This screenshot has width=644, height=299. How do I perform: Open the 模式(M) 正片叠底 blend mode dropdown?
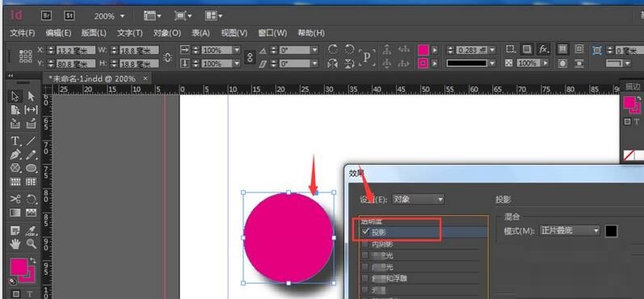click(570, 231)
